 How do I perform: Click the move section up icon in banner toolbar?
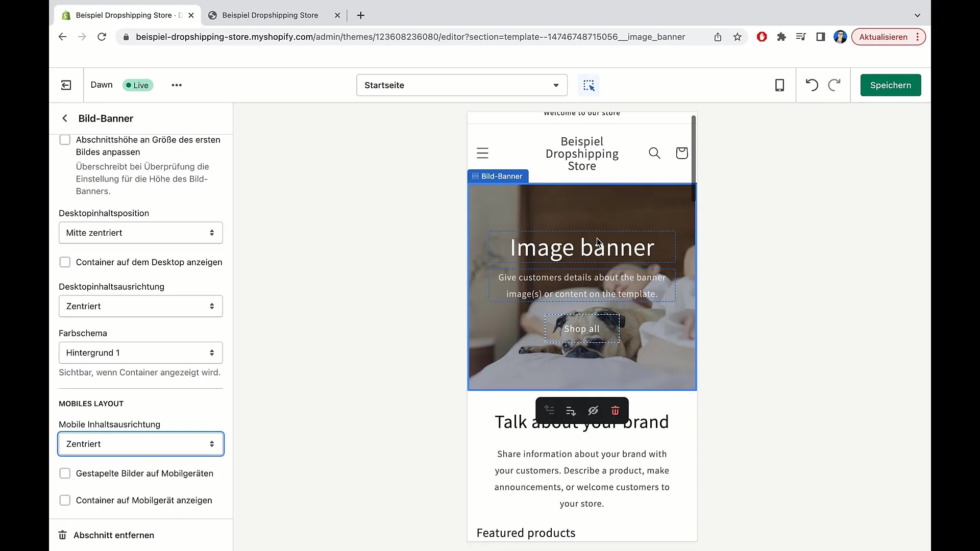(x=549, y=411)
